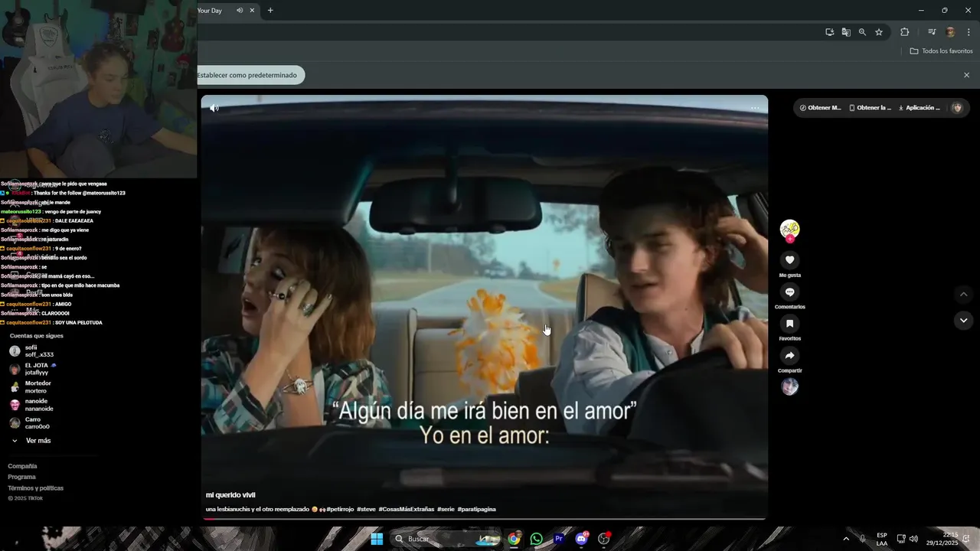Open creator name mi querido vivii
This screenshot has width=980, height=551.
(230, 495)
